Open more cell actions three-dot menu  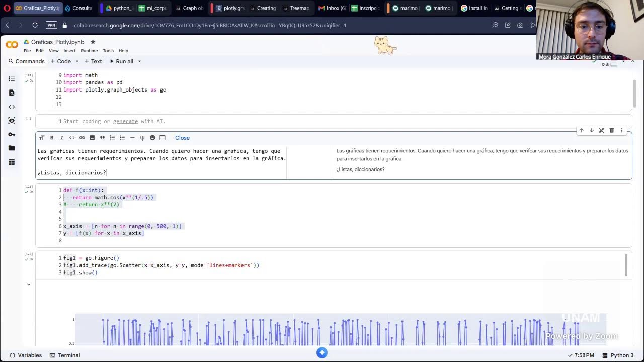pos(621,130)
